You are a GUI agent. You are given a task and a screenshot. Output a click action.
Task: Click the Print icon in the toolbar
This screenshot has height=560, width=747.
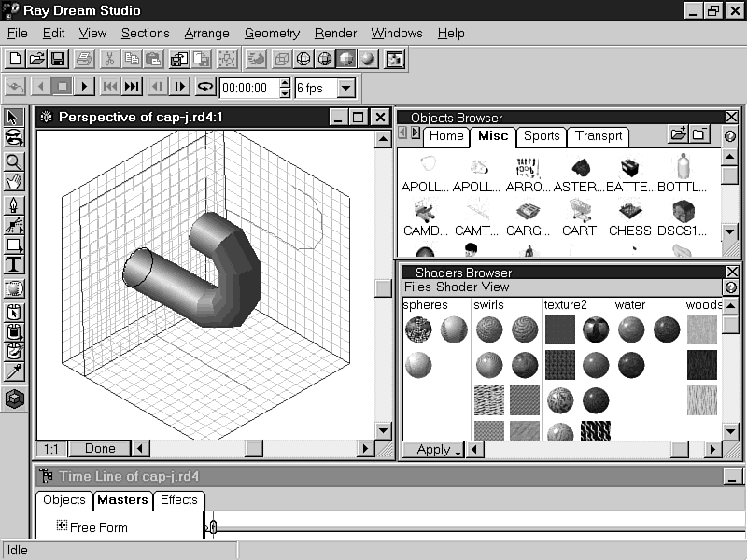point(84,59)
